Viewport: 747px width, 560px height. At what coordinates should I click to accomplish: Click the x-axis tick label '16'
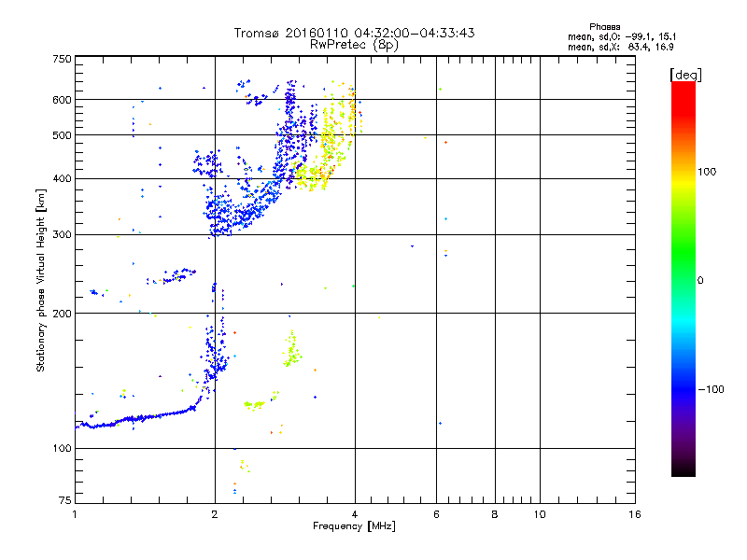pos(635,514)
